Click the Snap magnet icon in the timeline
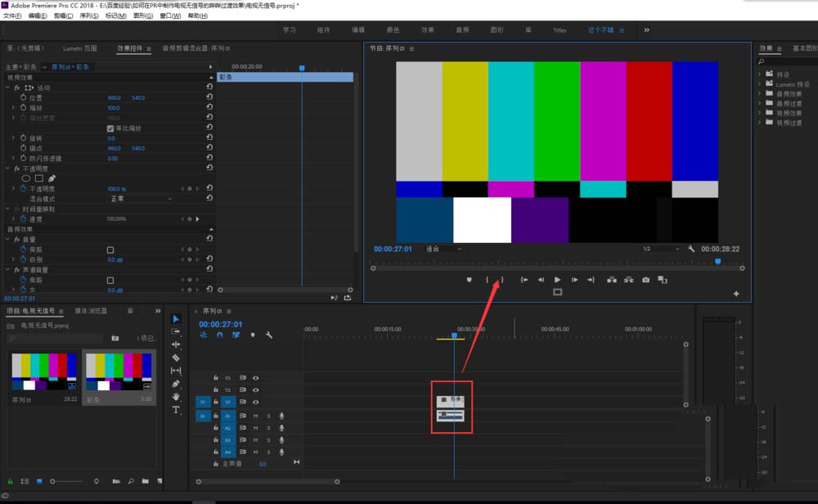Screen dimensions: 818x504 (218, 335)
